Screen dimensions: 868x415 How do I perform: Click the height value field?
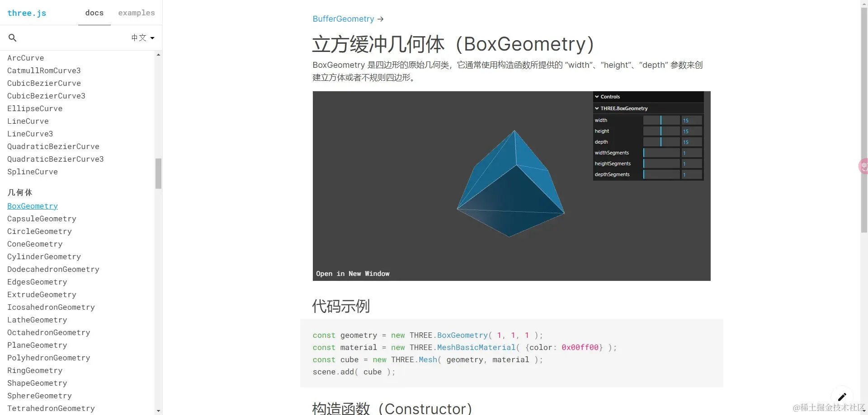[692, 131]
